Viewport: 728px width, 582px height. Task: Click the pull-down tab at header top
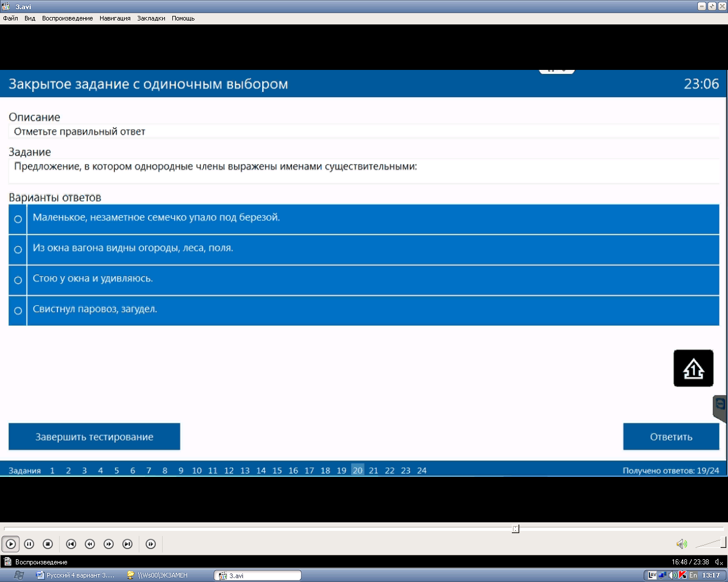point(557,71)
